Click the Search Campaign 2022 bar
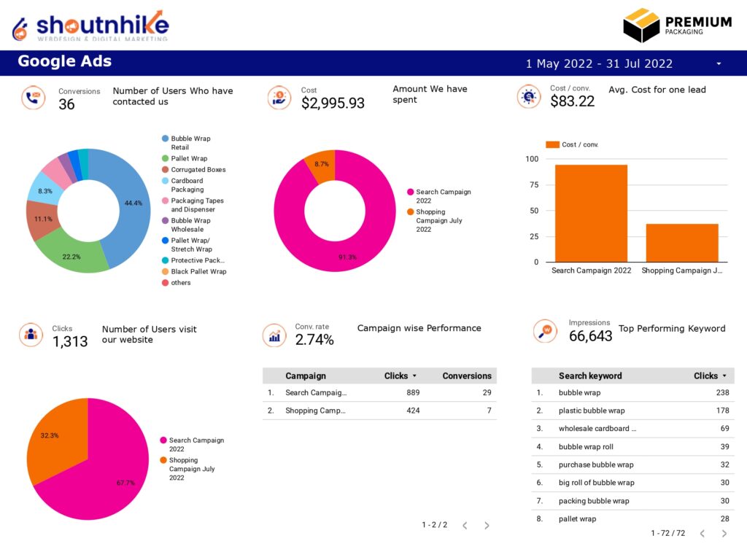The height and width of the screenshot is (560, 747). pos(591,214)
